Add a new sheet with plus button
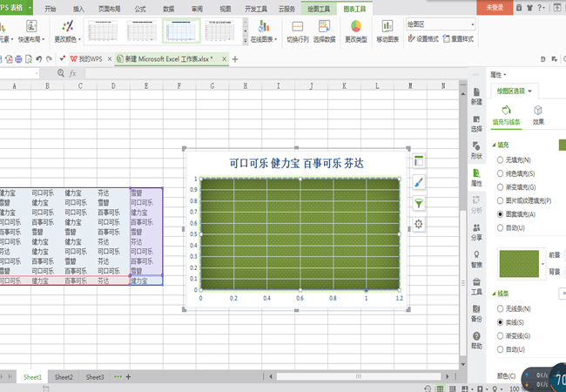This screenshot has height=392, width=566. coord(128,377)
